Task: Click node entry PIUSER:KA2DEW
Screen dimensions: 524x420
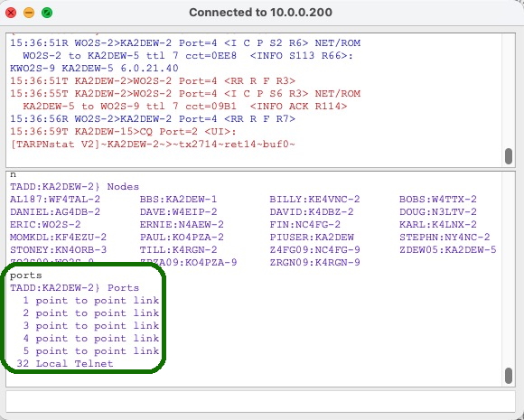Action: [x=312, y=238]
